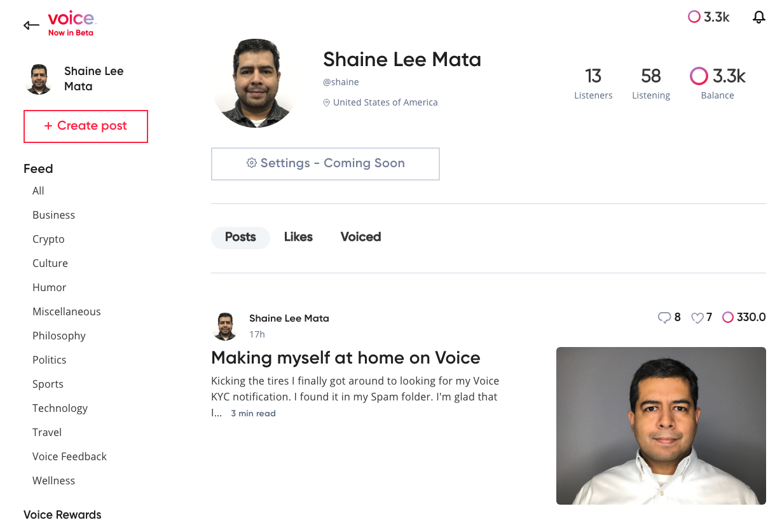Screen dimensions: 782x532
Task: Click the Voice Rewards heading
Action: [62, 515]
